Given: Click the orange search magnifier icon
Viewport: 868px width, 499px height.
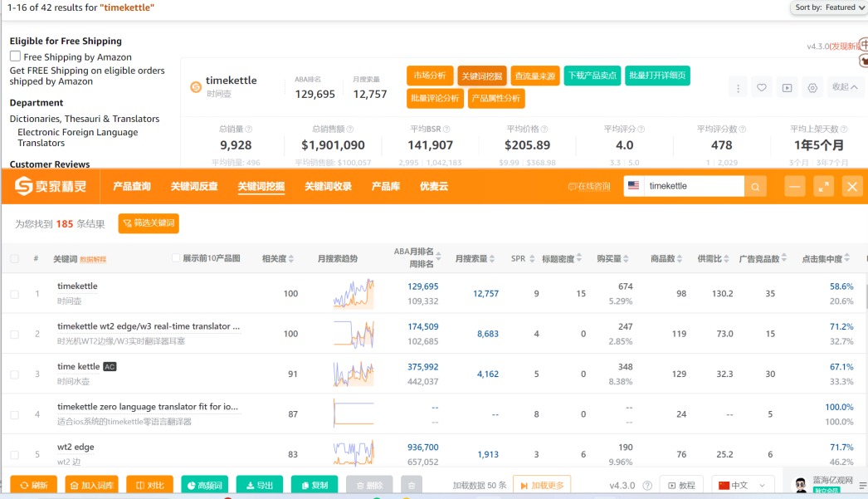Looking at the screenshot, I should (x=755, y=187).
